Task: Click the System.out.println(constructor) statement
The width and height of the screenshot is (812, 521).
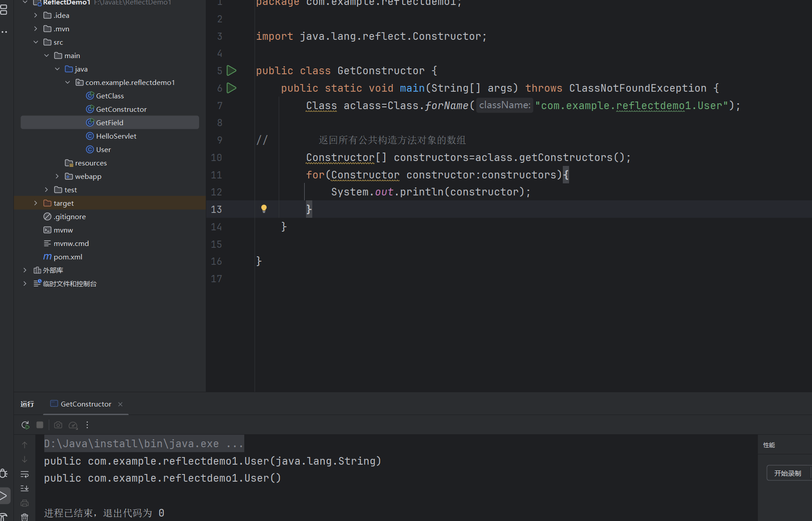Action: [x=431, y=192]
